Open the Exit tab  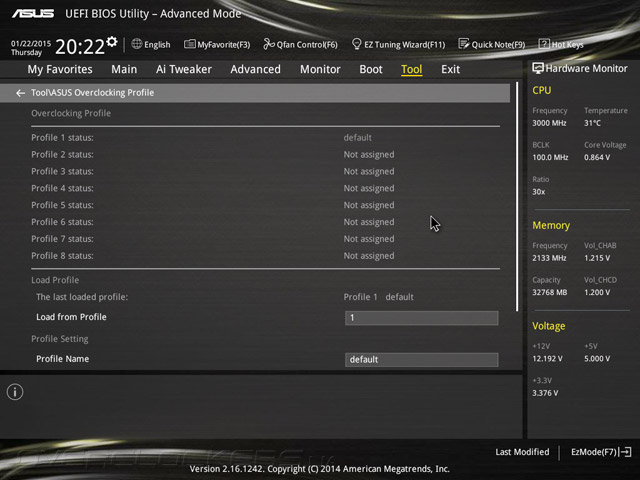pyautogui.click(x=450, y=69)
